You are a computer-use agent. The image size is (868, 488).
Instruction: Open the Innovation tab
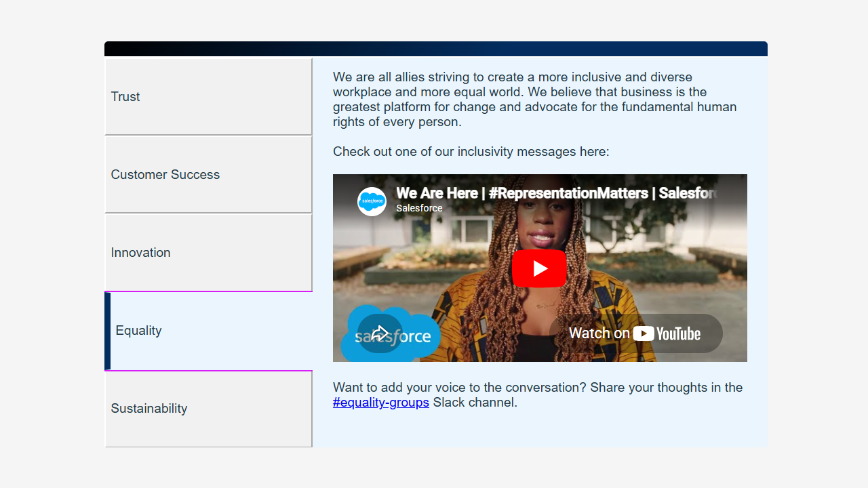click(209, 252)
